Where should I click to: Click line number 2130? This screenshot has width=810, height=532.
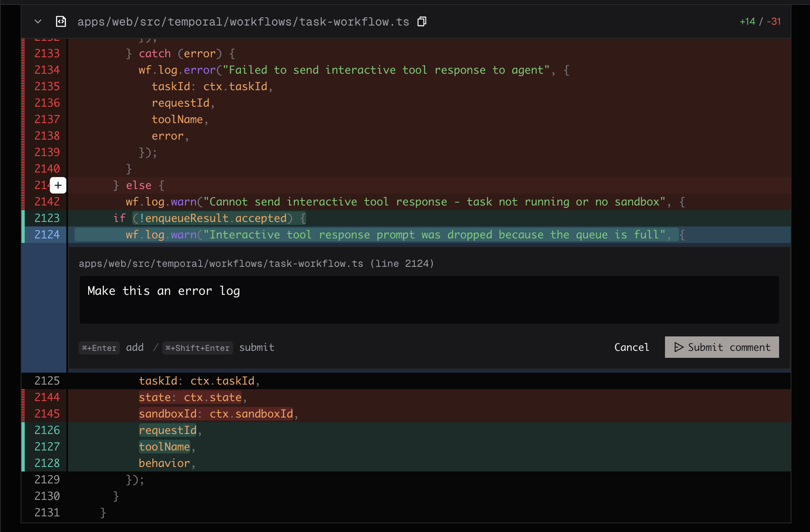47,496
